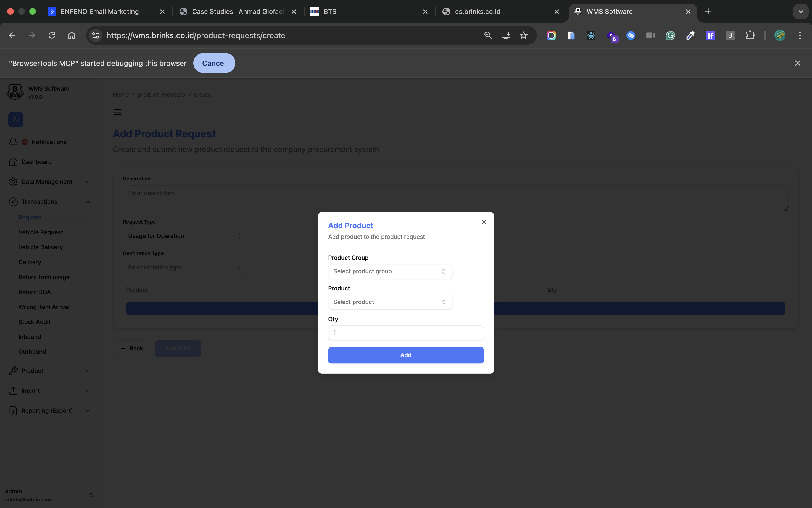Open admin account switcher at bottom

(x=91, y=495)
